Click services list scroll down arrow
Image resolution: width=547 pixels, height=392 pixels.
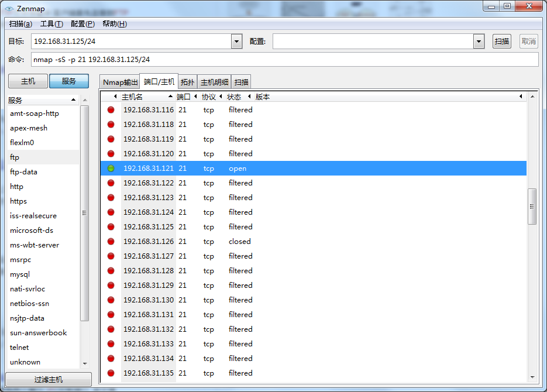click(x=85, y=364)
